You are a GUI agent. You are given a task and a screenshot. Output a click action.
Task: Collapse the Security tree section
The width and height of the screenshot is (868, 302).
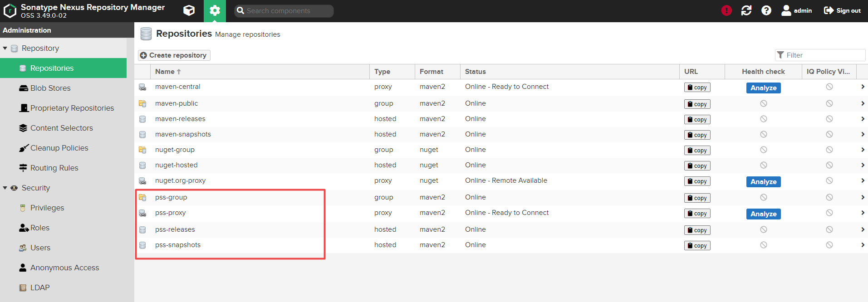point(5,188)
